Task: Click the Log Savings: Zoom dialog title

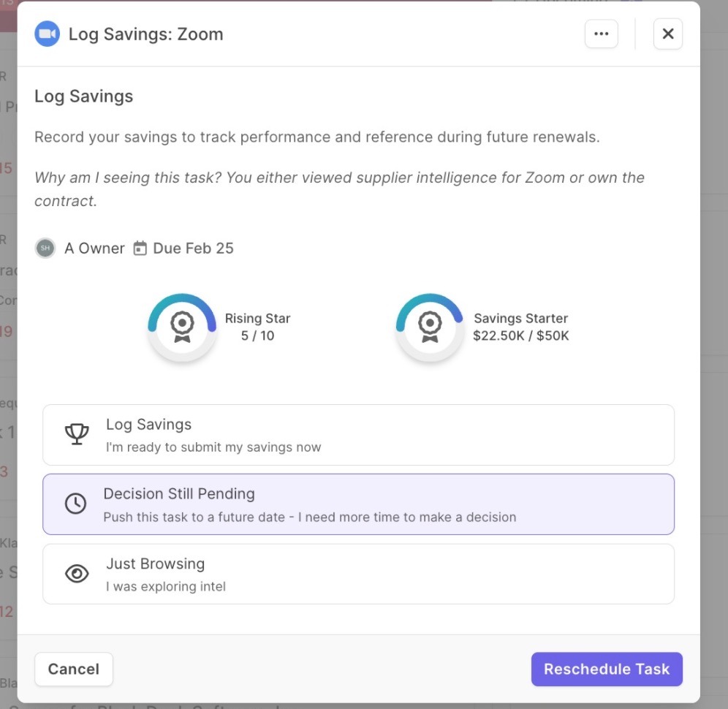Action: coord(145,34)
